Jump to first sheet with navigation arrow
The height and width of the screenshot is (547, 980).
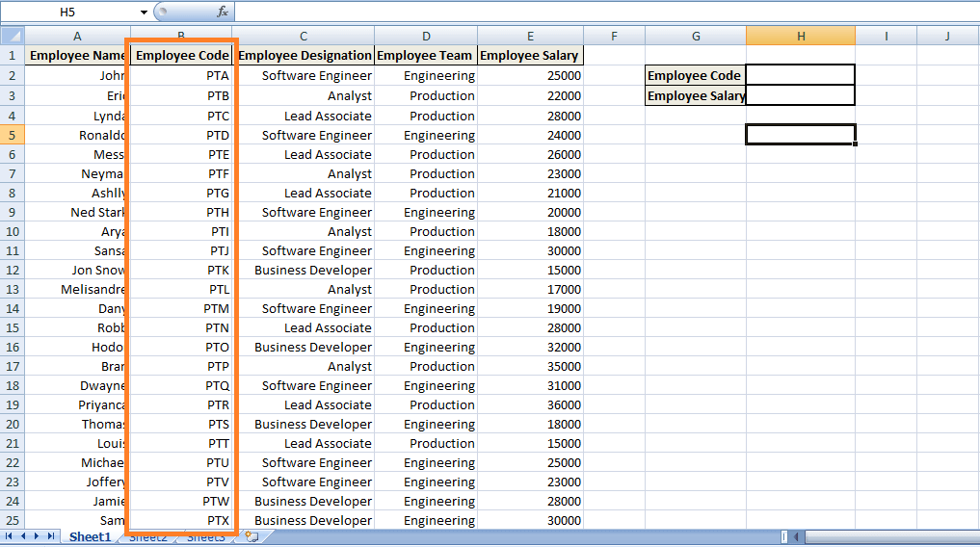point(11,536)
